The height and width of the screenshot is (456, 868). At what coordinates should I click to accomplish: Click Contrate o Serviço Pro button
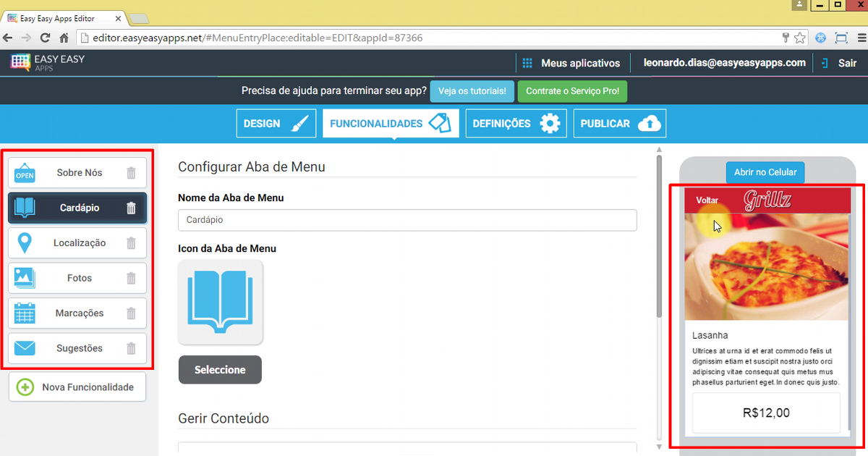point(572,92)
